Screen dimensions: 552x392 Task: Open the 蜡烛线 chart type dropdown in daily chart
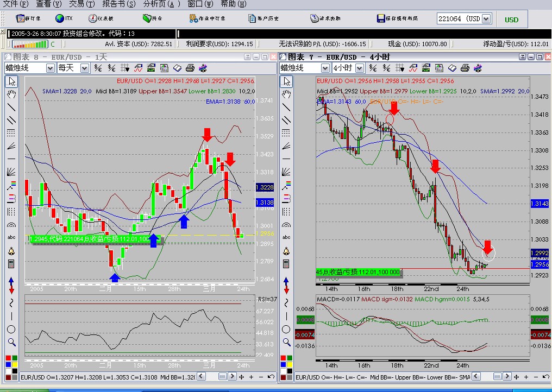click(x=50, y=68)
